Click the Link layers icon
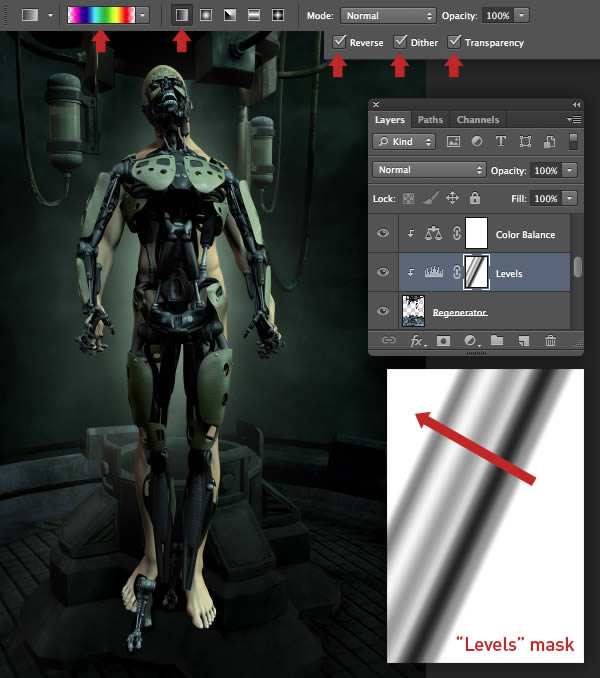Image resolution: width=600 pixels, height=678 pixels. point(389,341)
